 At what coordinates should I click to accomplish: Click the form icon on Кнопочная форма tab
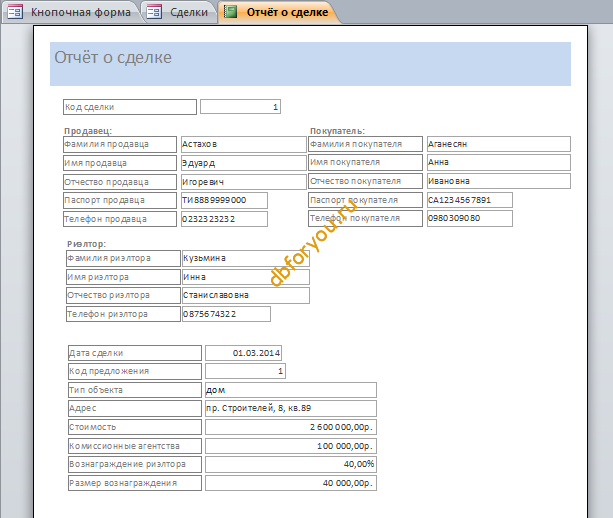tap(15, 12)
